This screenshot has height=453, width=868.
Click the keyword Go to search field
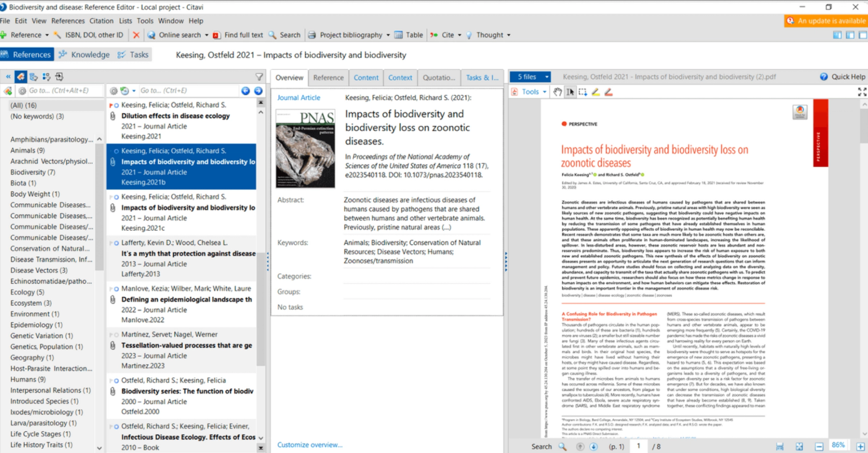[x=65, y=91]
